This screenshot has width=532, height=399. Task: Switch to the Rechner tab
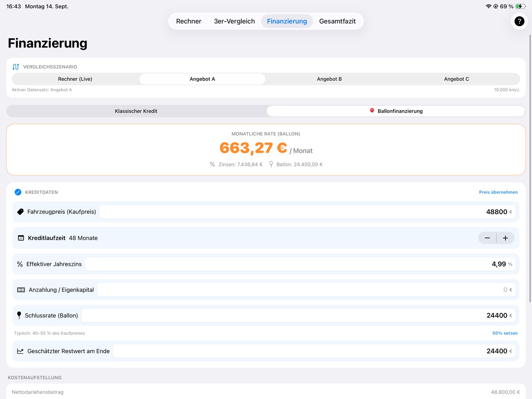coord(188,21)
